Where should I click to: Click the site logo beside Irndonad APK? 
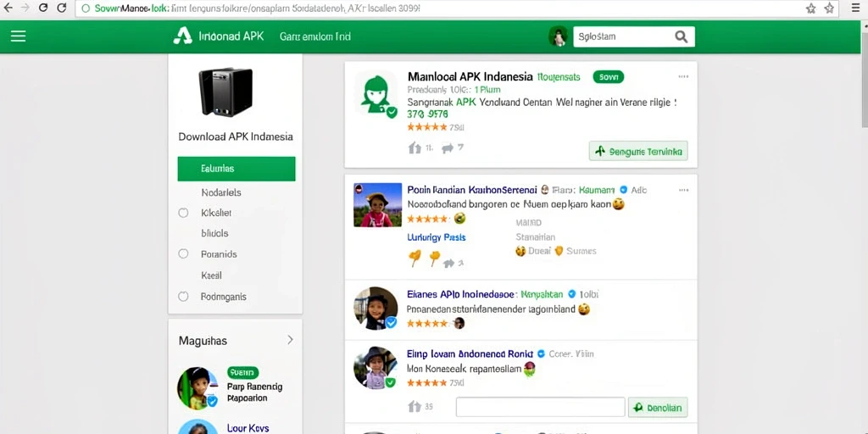(x=182, y=36)
